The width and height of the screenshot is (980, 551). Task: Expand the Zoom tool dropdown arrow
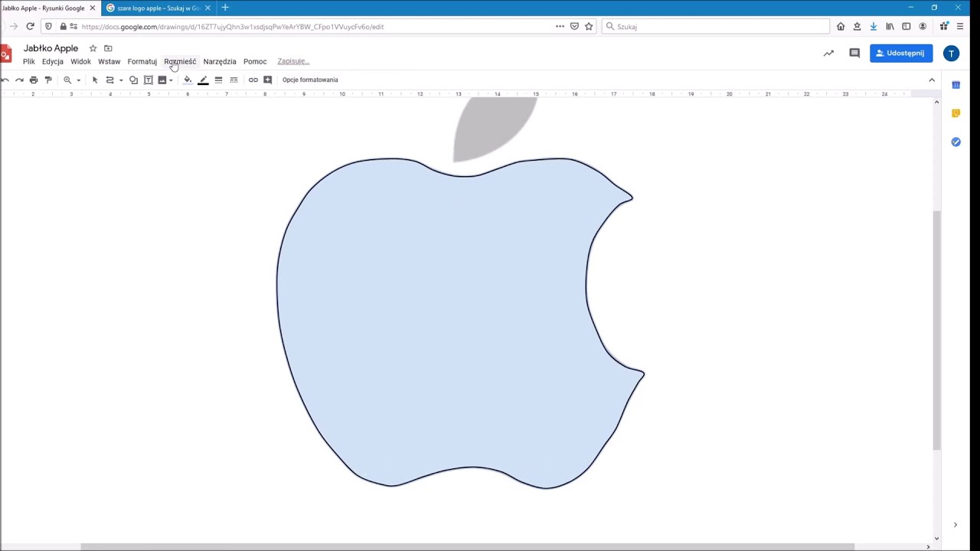pyautogui.click(x=78, y=80)
